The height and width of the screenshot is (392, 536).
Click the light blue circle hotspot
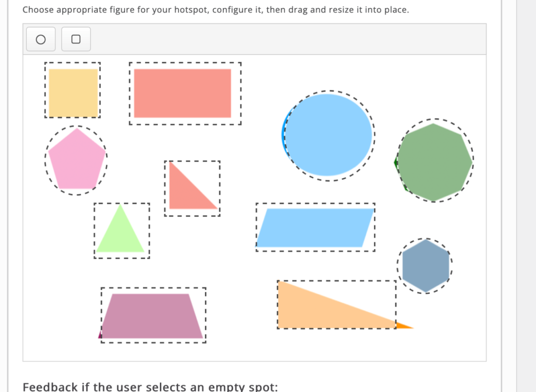point(329,135)
